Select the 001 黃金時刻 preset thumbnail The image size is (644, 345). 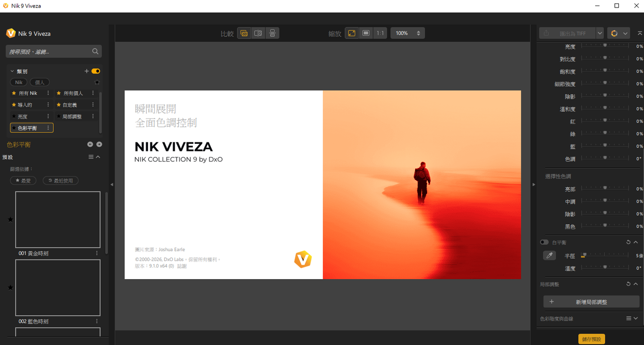58,219
